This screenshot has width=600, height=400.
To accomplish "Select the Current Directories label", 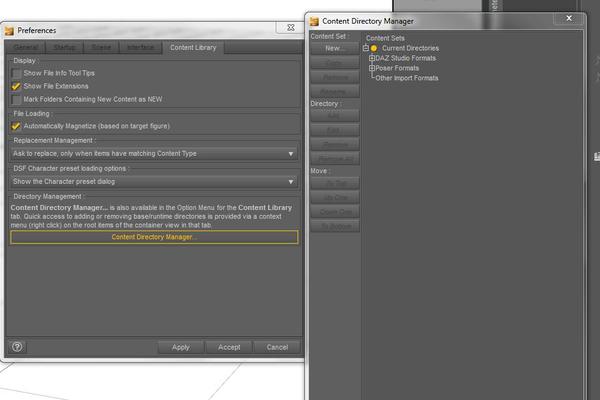I will pyautogui.click(x=411, y=48).
